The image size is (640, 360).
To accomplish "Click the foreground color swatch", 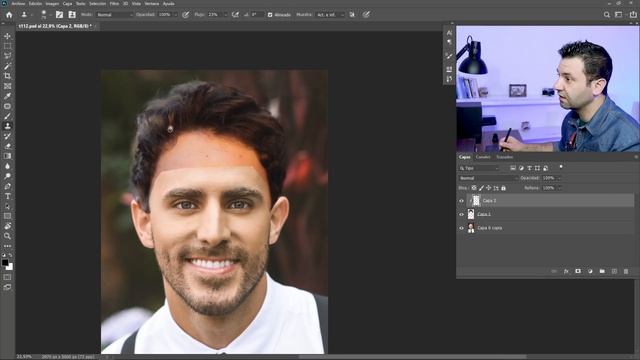I will pos(4,262).
